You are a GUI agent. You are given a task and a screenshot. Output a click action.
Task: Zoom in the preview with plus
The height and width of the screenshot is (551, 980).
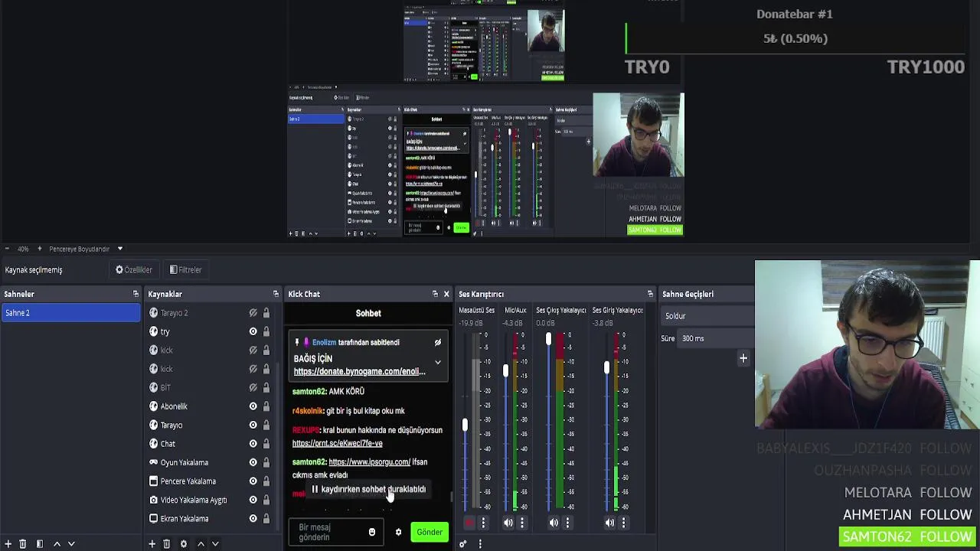(40, 249)
